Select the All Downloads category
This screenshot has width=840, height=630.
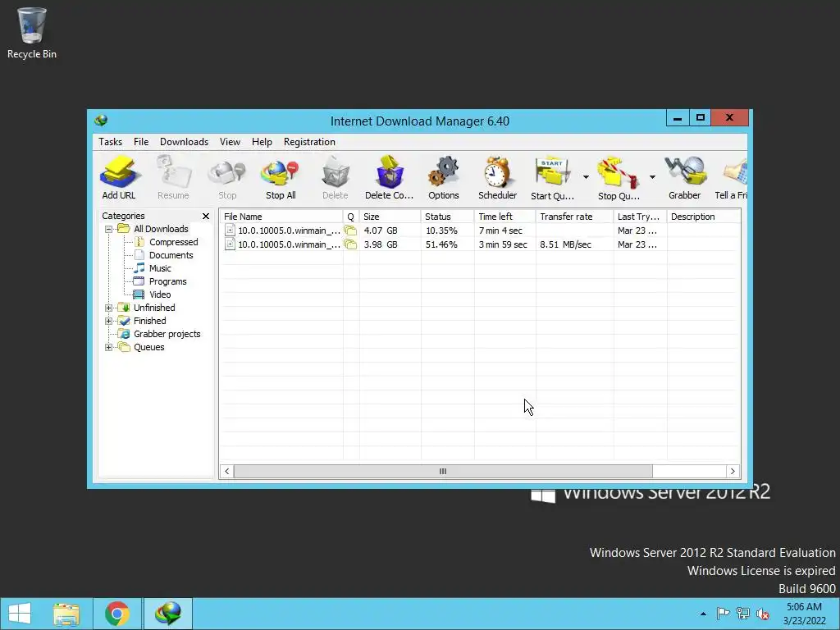(161, 229)
